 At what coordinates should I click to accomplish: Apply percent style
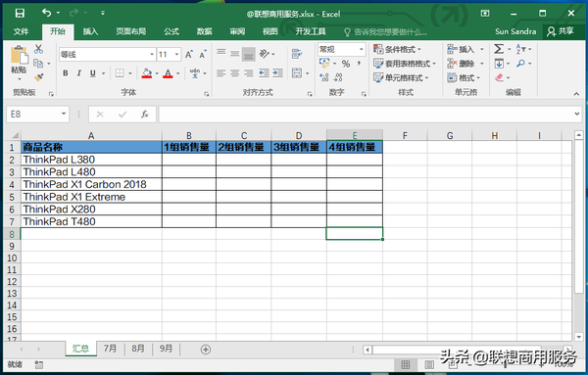(346, 64)
